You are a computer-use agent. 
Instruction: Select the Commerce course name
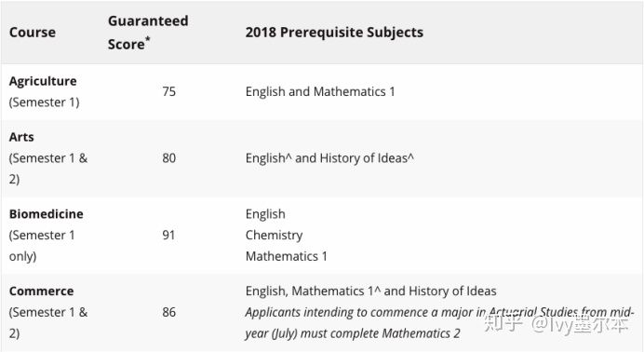click(x=42, y=291)
